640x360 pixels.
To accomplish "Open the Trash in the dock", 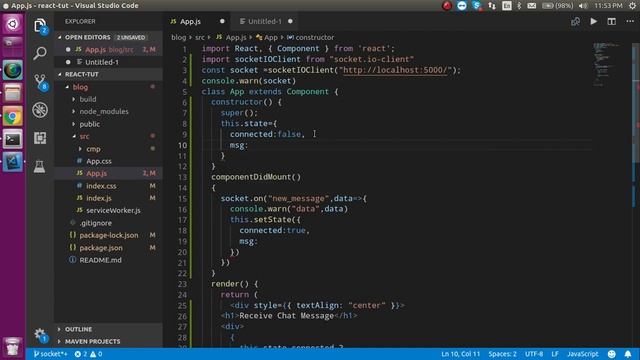I will tap(13, 346).
